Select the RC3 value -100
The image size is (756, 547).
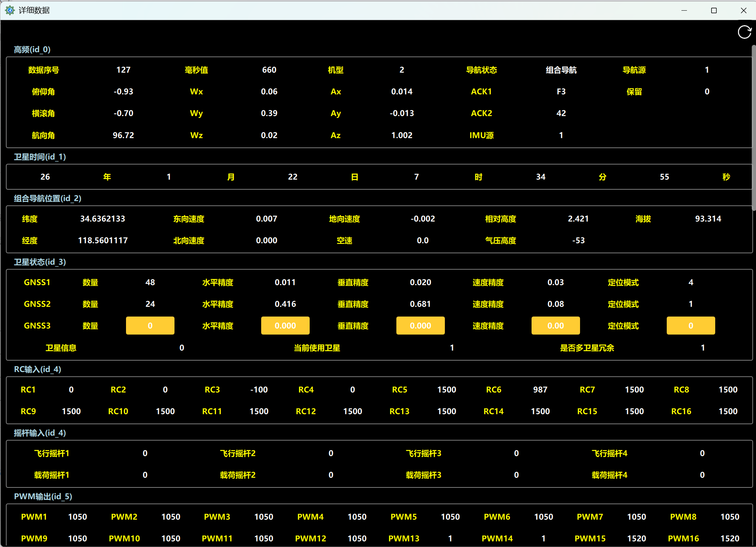coord(259,390)
